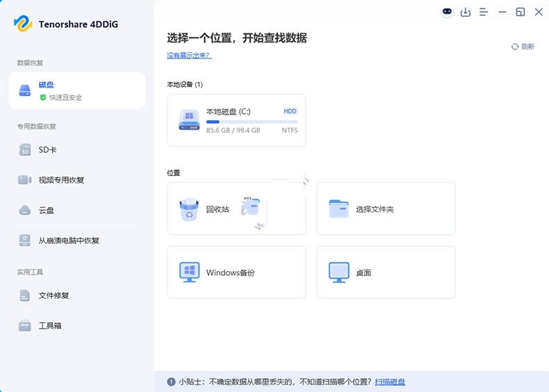Image resolution: width=549 pixels, height=392 pixels.
Task: Click the 云盘 cloud drive icon
Action: 25,210
